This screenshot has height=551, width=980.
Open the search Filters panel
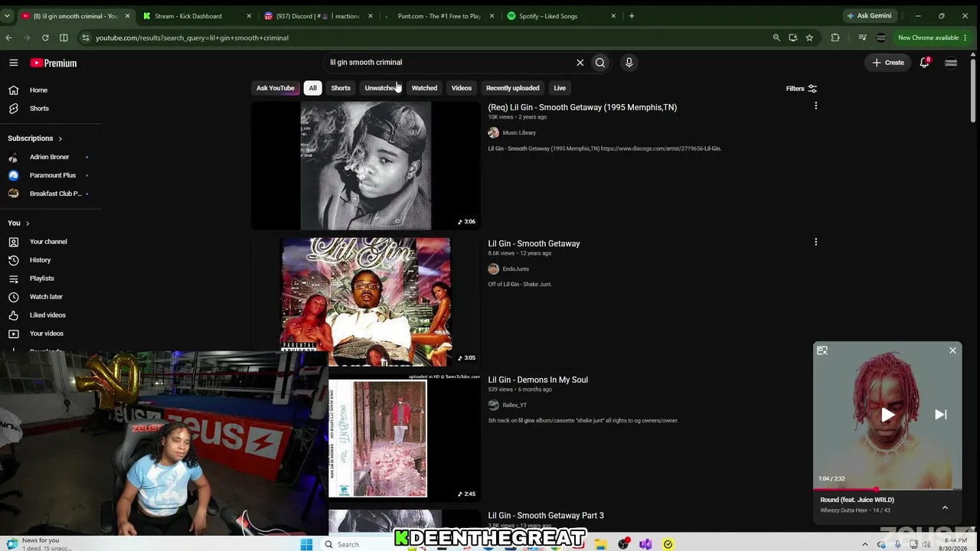tap(802, 89)
